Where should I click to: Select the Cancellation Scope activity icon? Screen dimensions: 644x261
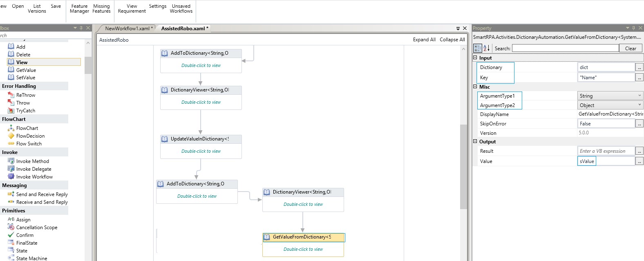tap(11, 228)
